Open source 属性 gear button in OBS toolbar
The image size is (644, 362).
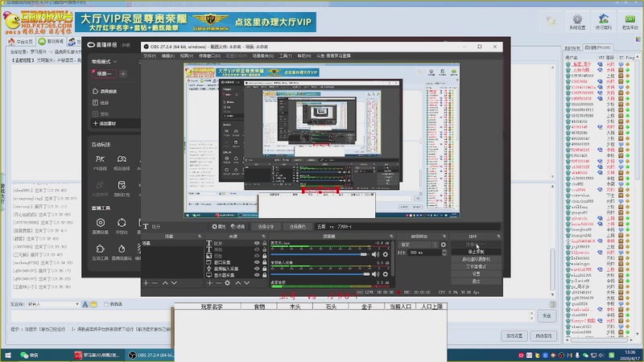[219, 227]
